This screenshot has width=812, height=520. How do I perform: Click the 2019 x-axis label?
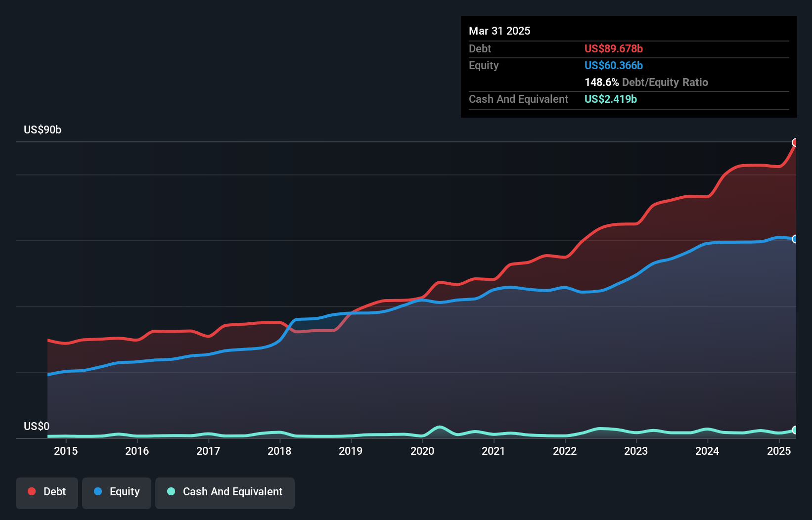click(351, 451)
